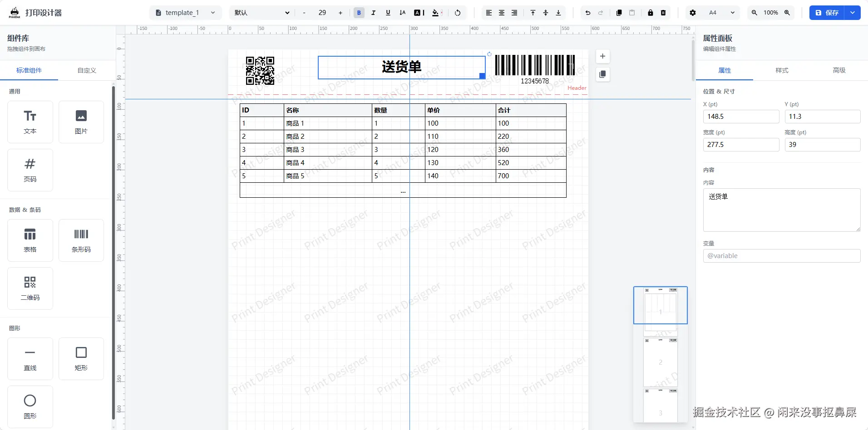Open page settings gear
This screenshot has height=430, width=868.
tap(693, 13)
